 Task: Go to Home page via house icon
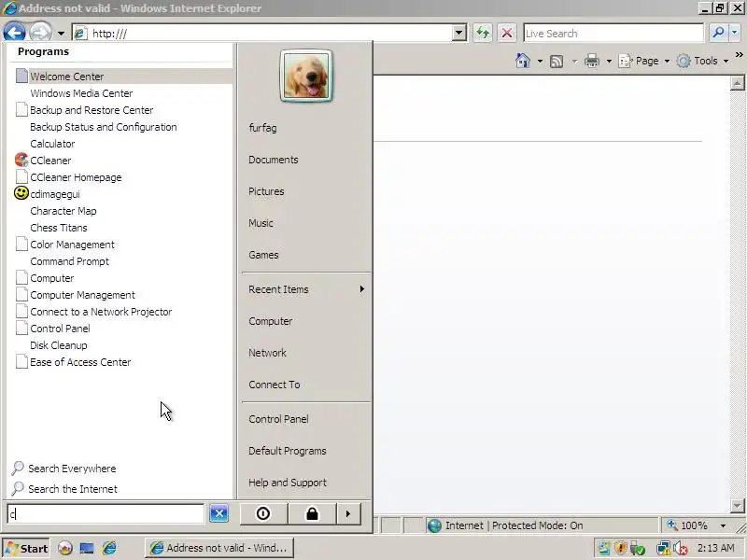523,61
